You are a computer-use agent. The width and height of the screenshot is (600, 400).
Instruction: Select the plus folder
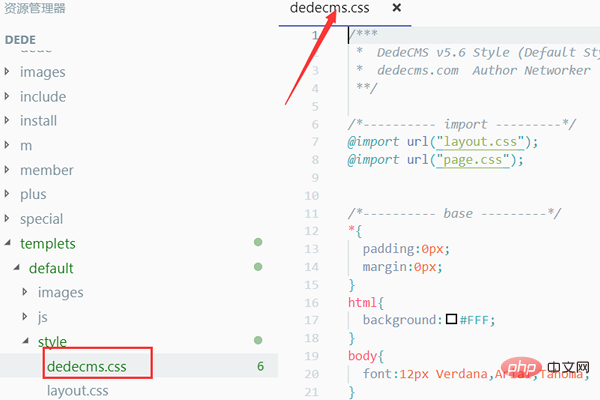(x=33, y=194)
